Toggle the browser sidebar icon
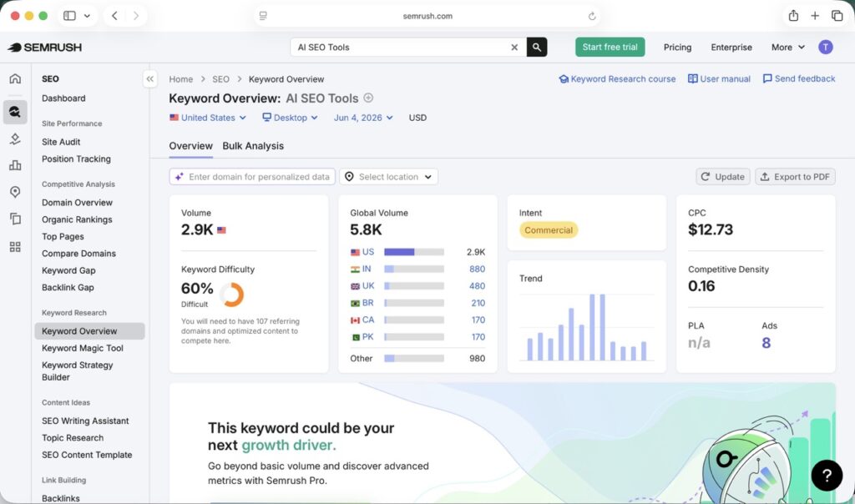855x504 pixels. click(70, 16)
